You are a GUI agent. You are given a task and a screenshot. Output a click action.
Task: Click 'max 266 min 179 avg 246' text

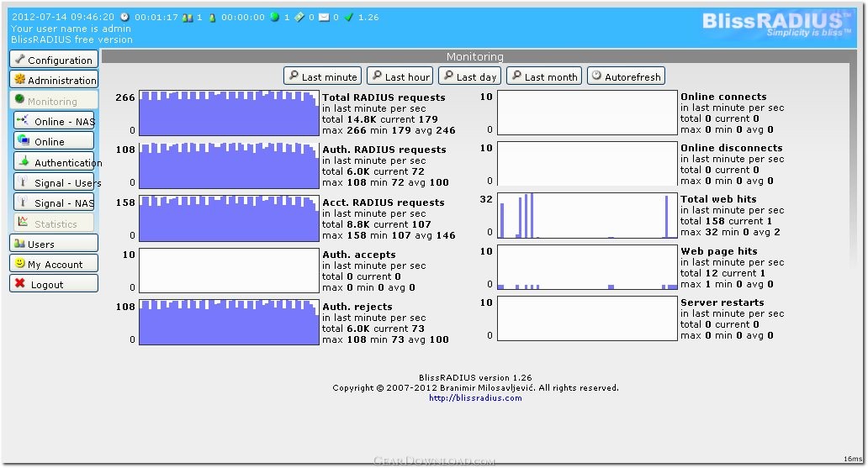(x=389, y=130)
